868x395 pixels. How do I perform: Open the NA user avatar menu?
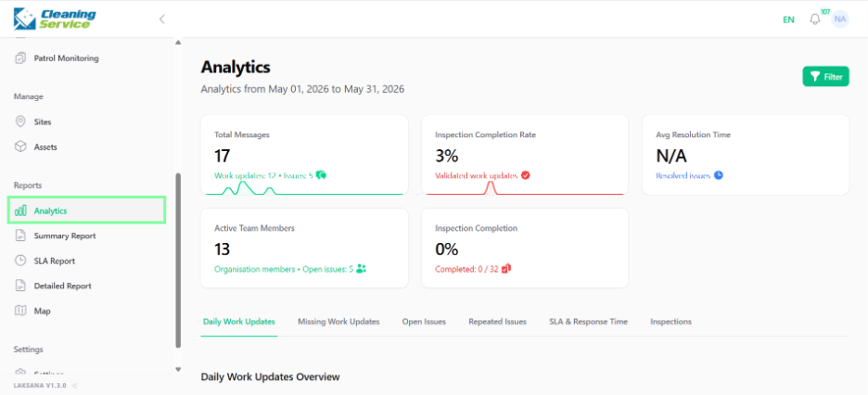coord(840,19)
